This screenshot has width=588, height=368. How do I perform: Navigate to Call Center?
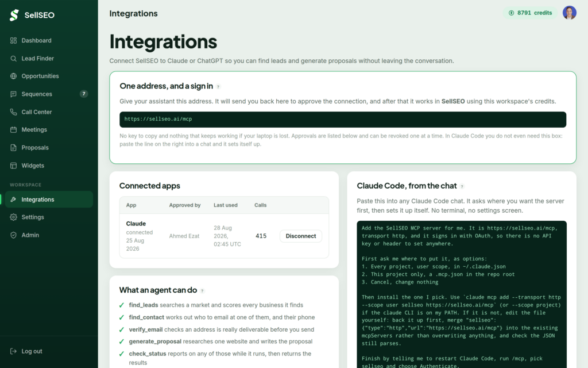click(49, 112)
